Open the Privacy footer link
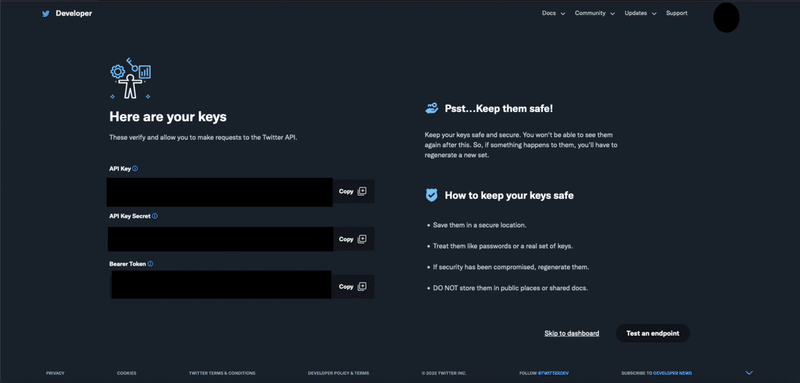 [55, 373]
